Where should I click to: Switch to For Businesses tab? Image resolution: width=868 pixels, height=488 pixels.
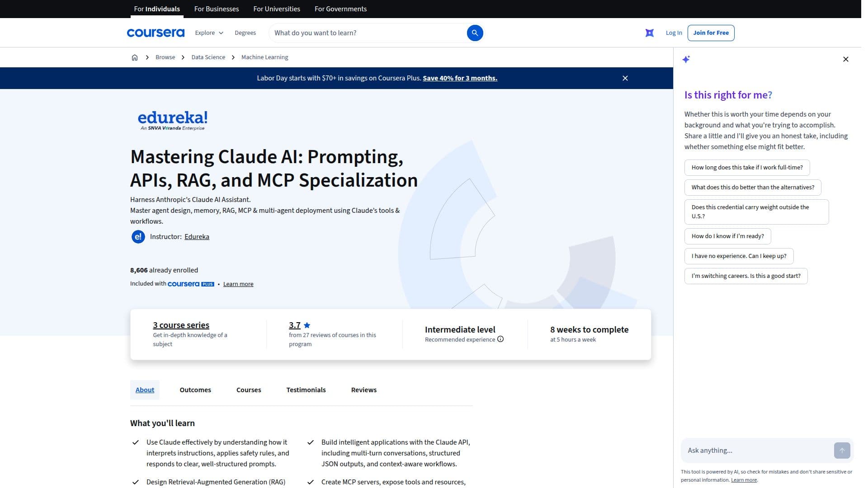217,9
